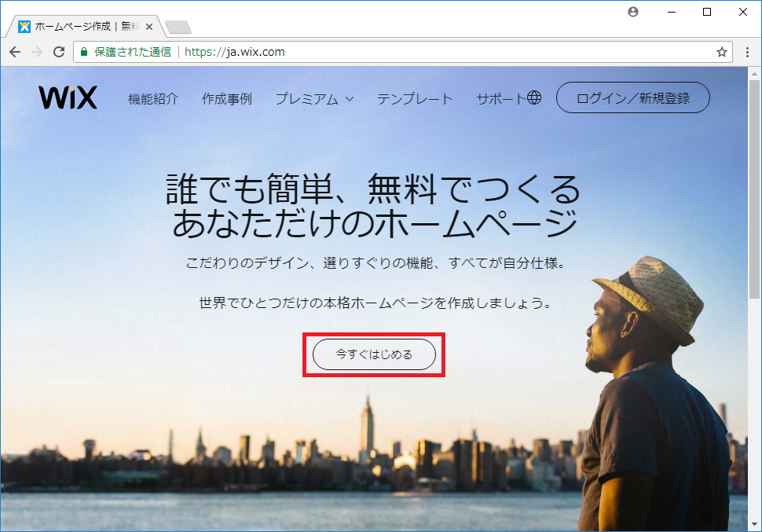Open the サポート navigation link
762x532 pixels.
pos(500,99)
